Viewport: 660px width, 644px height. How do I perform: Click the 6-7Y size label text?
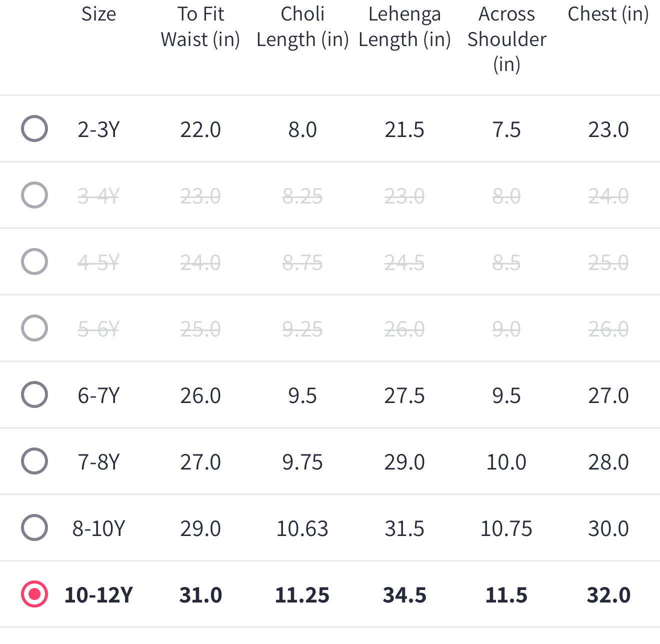pyautogui.click(x=98, y=395)
